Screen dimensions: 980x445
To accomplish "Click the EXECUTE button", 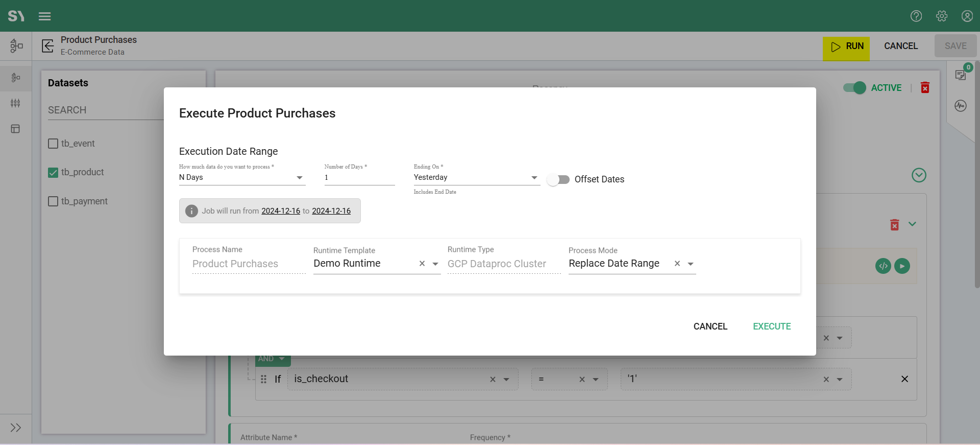I will (x=772, y=326).
